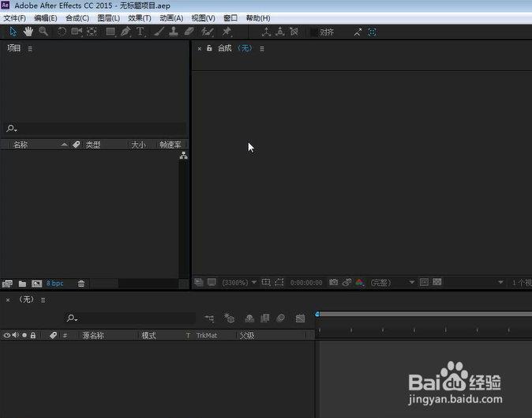Toggle the composition viewer lock icon

[x=209, y=48]
